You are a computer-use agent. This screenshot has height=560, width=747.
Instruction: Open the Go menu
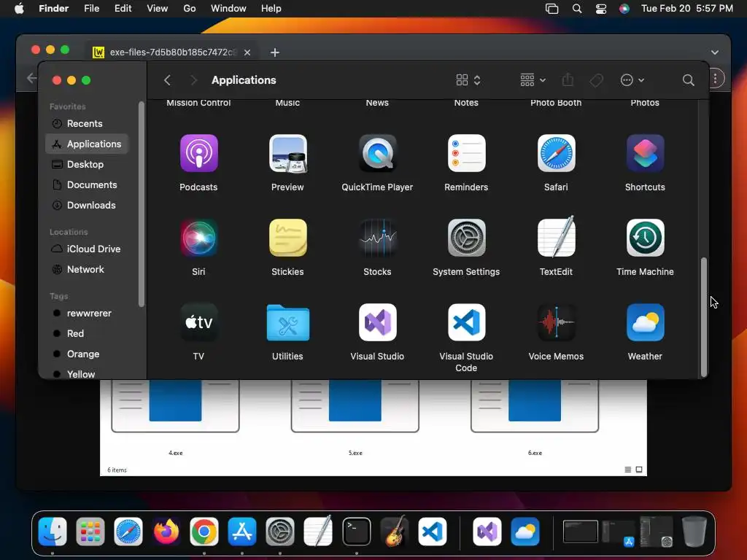click(x=190, y=8)
